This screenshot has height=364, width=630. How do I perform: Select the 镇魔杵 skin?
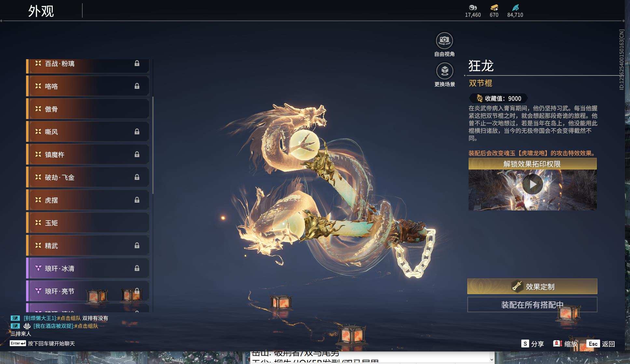tap(88, 155)
